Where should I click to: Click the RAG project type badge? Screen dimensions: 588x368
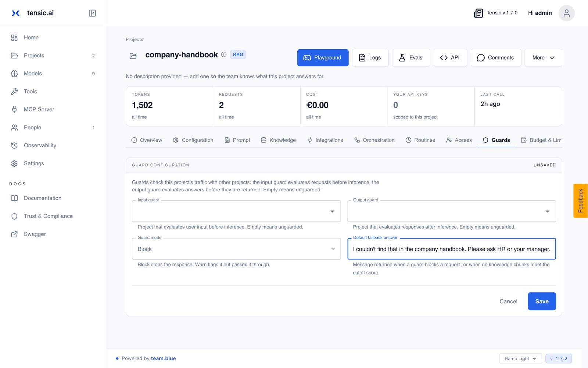click(238, 54)
